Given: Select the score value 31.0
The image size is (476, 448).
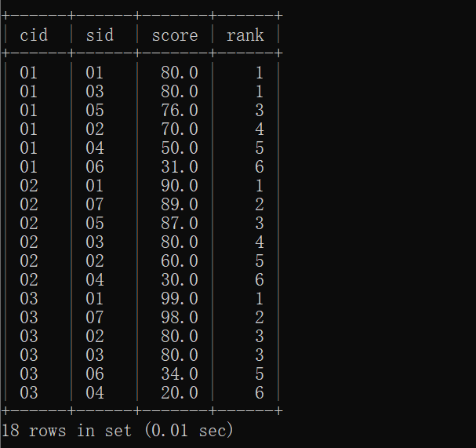Looking at the screenshot, I should pyautogui.click(x=180, y=167).
